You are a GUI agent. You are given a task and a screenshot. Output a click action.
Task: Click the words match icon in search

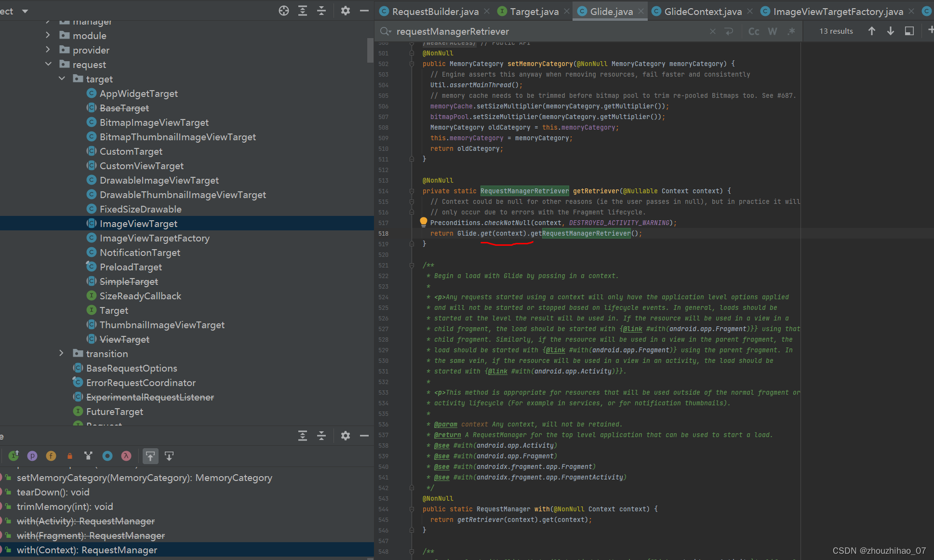[x=772, y=31]
